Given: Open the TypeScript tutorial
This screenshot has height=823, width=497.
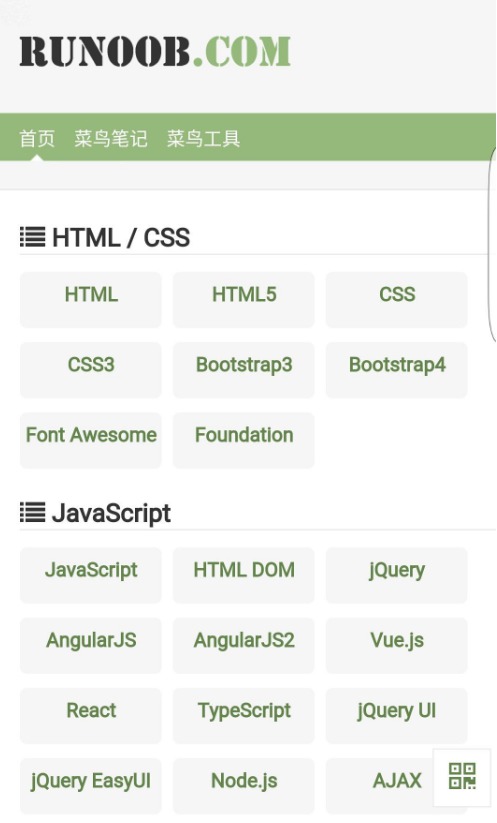Looking at the screenshot, I should point(244,716).
